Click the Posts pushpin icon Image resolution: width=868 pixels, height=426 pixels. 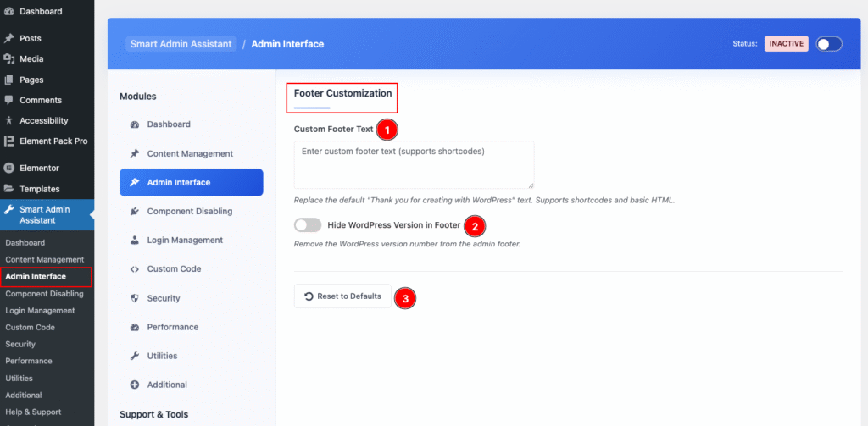click(x=8, y=39)
